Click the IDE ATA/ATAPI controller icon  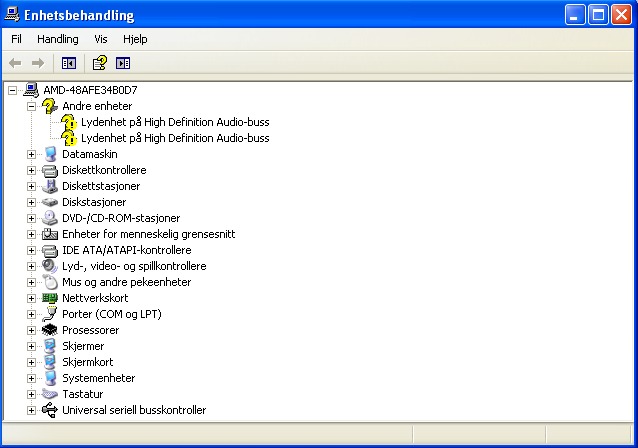50,250
